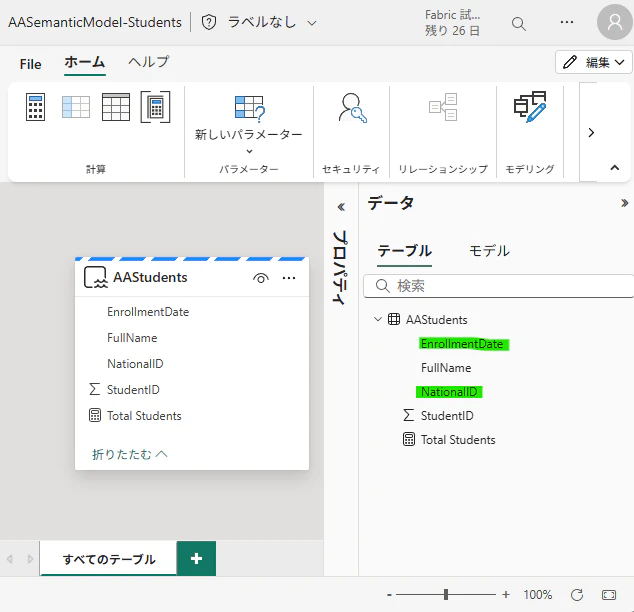
Task: Expand the プロパティ pane chevrons
Action: pyautogui.click(x=341, y=207)
